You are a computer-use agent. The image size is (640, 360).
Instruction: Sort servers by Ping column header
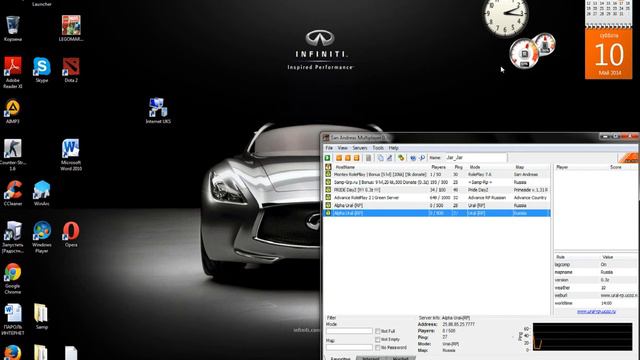pyautogui.click(x=458, y=167)
